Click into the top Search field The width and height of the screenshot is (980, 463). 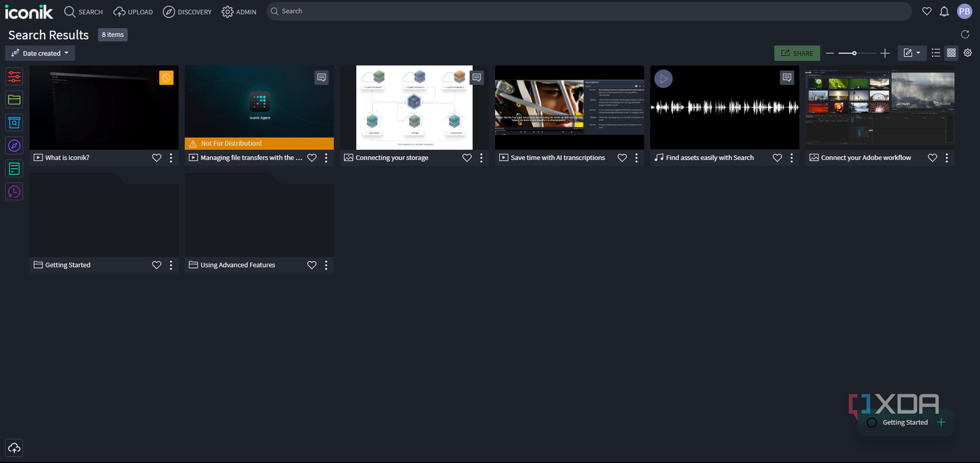click(x=589, y=11)
